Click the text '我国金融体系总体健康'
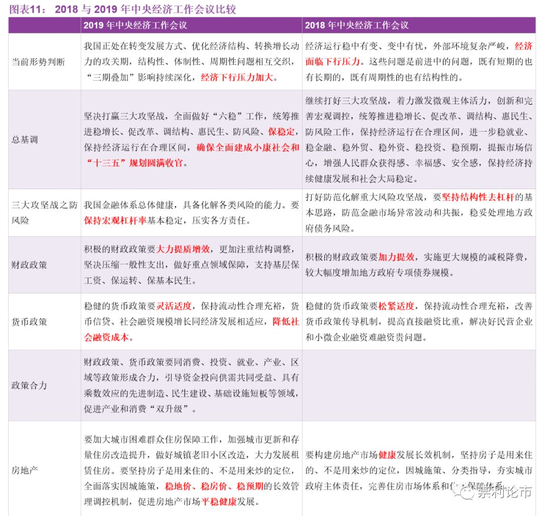550x516 pixels. (129, 205)
